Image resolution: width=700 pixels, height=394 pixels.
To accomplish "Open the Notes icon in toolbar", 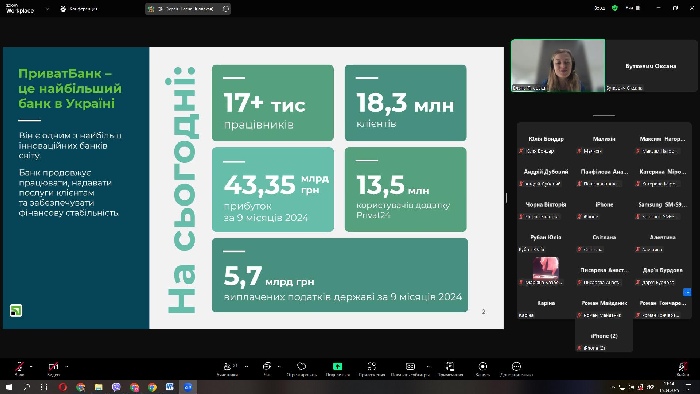I will tap(450, 367).
